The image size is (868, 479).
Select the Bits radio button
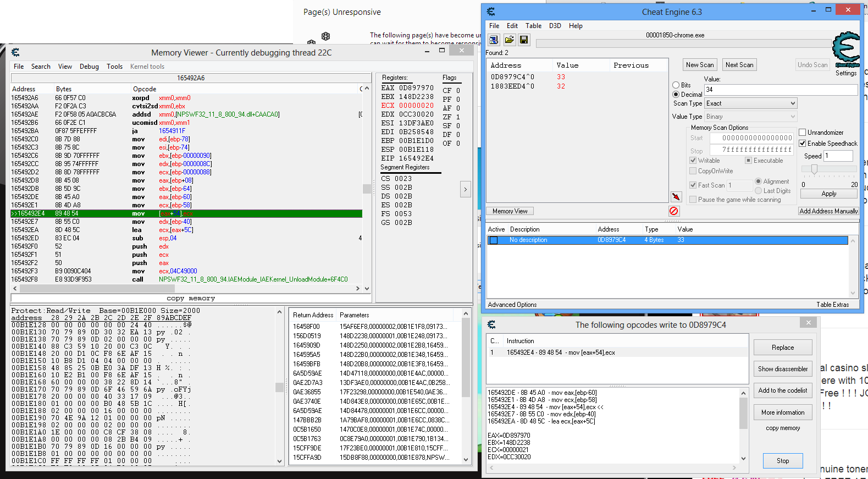click(676, 85)
